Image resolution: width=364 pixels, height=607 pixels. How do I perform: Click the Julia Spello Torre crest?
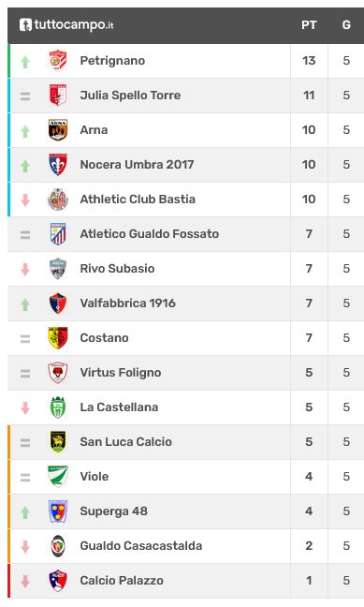(58, 96)
